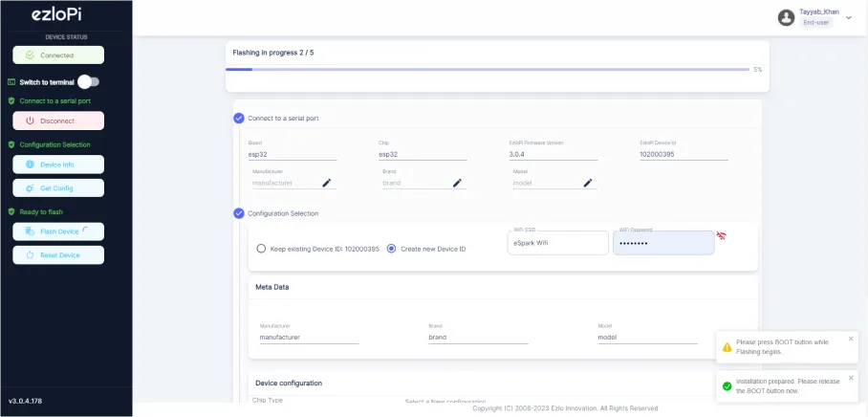
Task: Click the user avatar icon
Action: pyautogui.click(x=786, y=18)
